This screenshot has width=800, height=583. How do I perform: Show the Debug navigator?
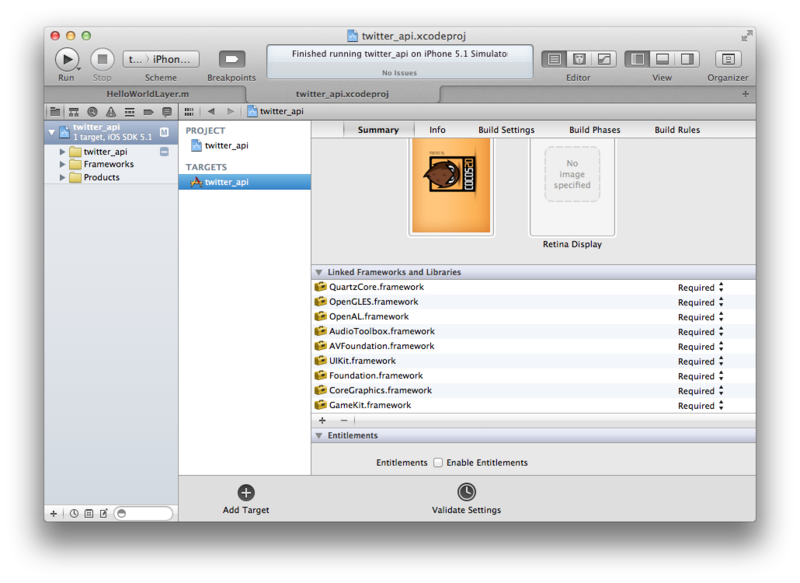coord(130,112)
